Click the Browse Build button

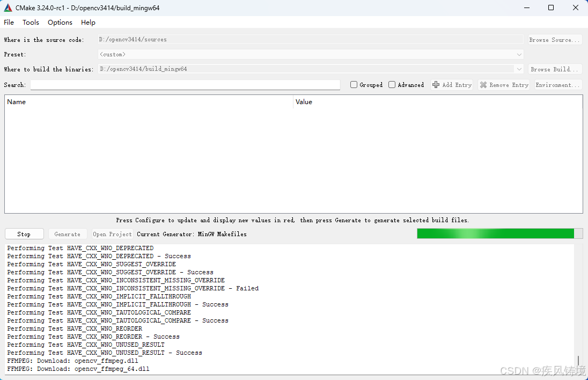click(555, 69)
